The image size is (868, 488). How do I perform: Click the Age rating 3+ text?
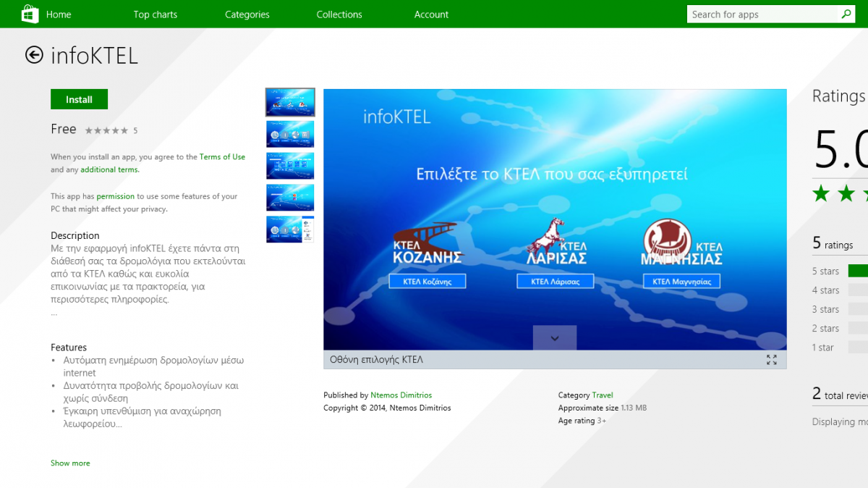point(582,421)
